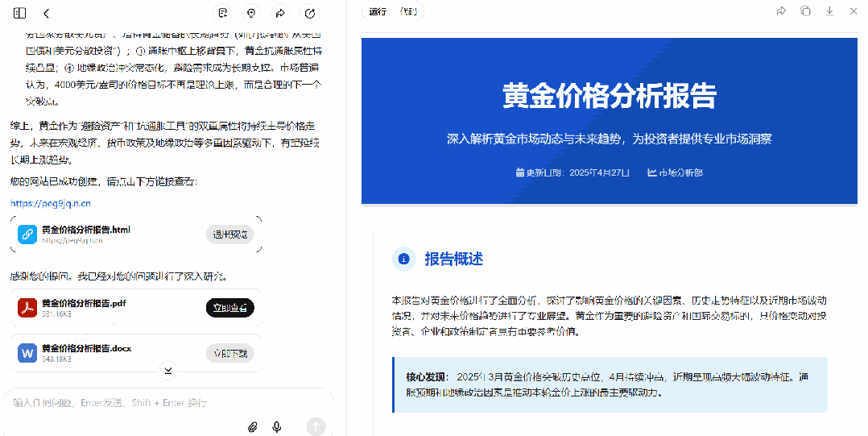Viewport: 868px width, 436px height.
Task: Click the 黄金价格分析报告 banner title
Action: pyautogui.click(x=610, y=96)
